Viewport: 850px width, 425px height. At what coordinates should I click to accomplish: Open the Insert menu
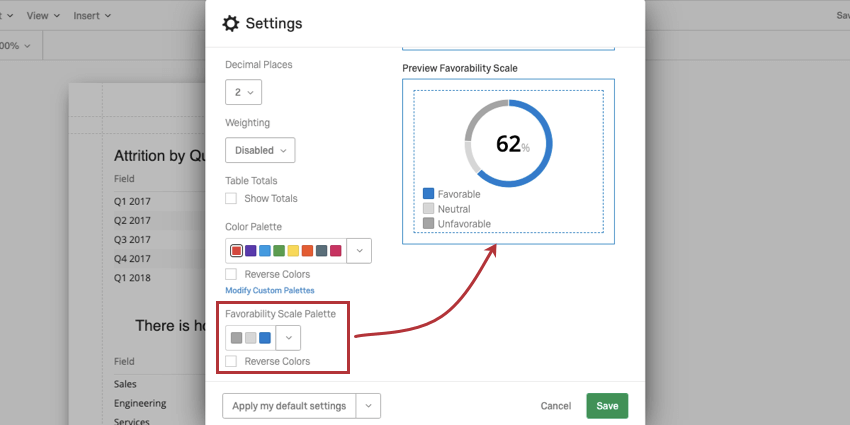pyautogui.click(x=92, y=16)
